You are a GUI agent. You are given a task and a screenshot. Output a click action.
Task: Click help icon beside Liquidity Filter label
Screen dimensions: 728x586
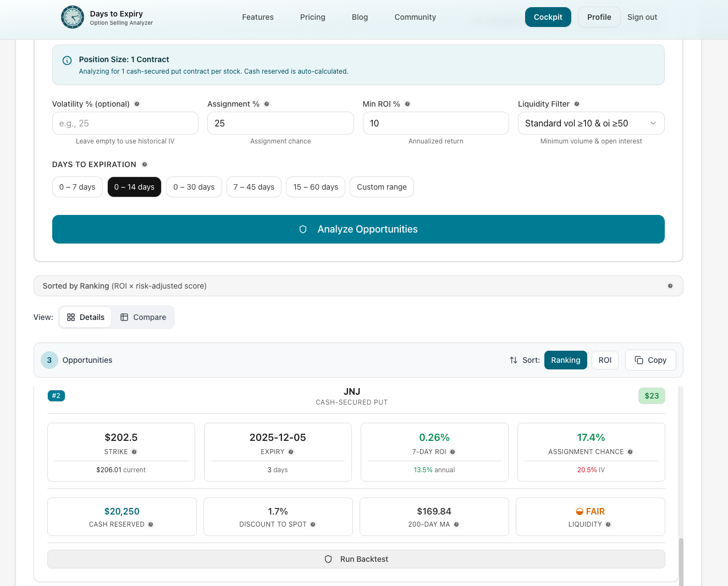click(x=577, y=104)
